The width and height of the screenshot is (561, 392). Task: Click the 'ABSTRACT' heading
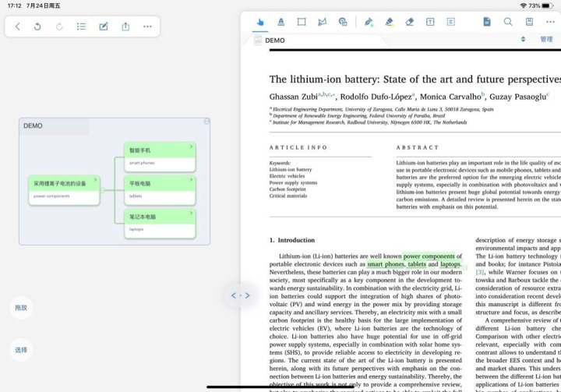[x=417, y=147]
